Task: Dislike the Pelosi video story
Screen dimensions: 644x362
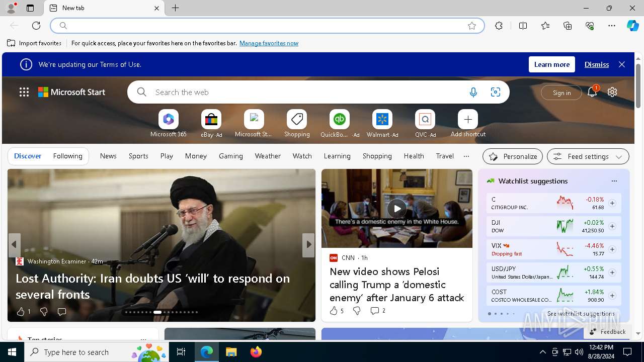Action: pyautogui.click(x=357, y=311)
